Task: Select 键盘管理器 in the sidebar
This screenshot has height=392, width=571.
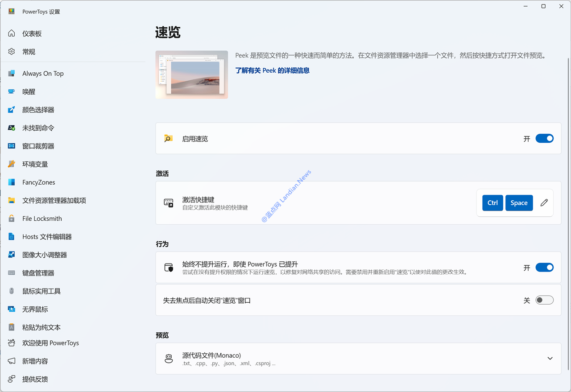Action: click(x=38, y=273)
